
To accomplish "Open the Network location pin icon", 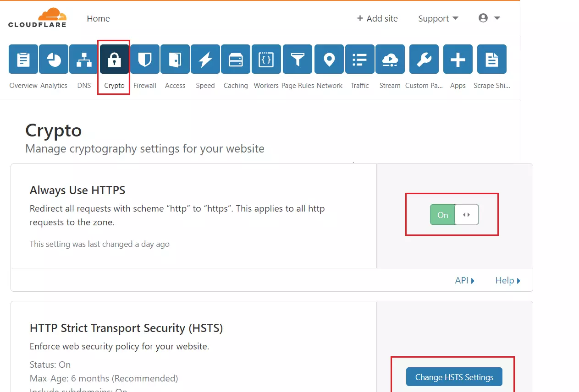I will [x=329, y=59].
